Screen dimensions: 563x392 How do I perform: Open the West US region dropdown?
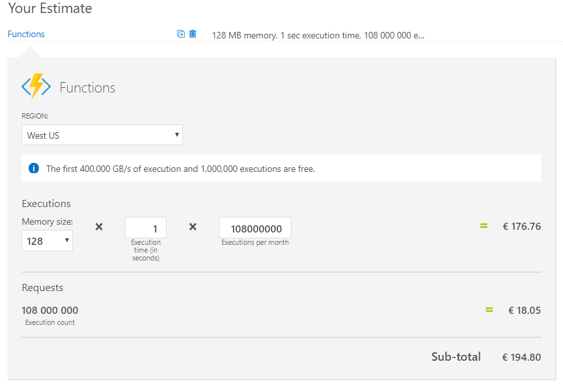point(102,135)
